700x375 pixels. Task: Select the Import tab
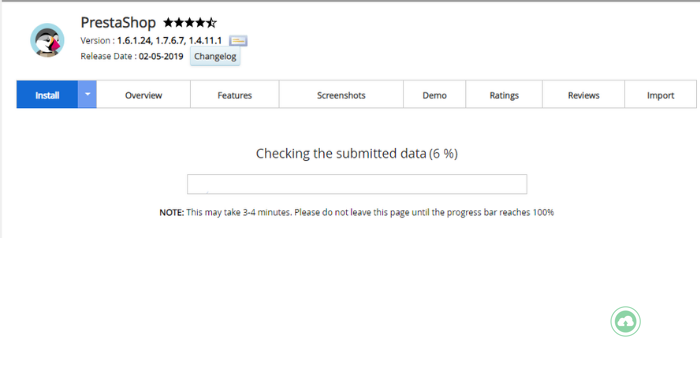click(x=660, y=95)
